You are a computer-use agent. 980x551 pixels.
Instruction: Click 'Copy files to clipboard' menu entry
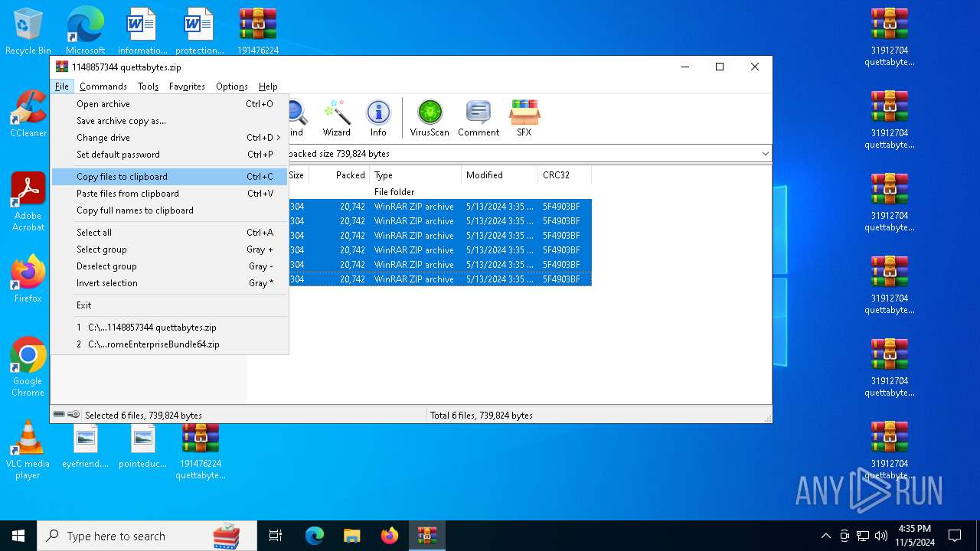coord(169,177)
